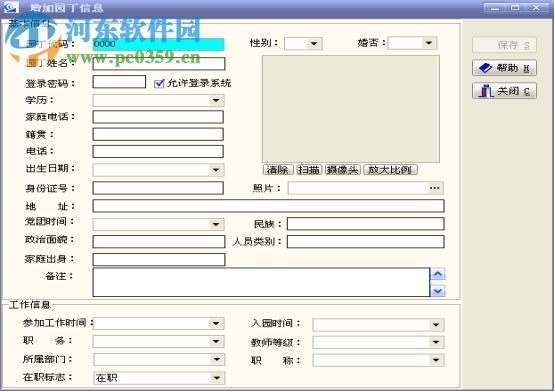
Task: Click the 园丁姓名 name field
Action: [x=159, y=64]
